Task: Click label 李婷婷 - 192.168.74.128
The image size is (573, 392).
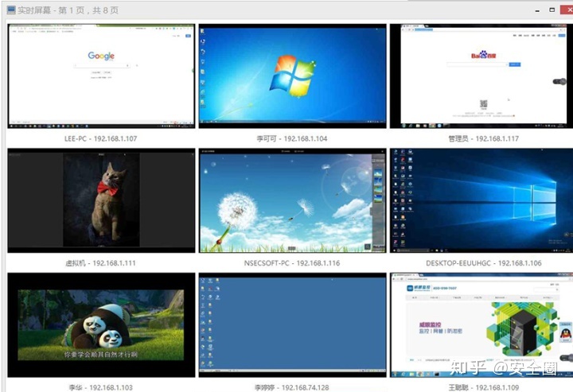Action: 291,387
